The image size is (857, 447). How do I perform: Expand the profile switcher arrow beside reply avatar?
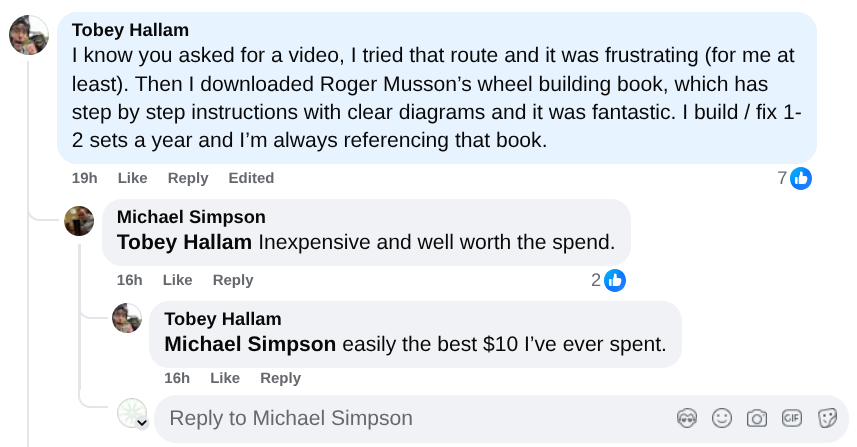pyautogui.click(x=142, y=423)
